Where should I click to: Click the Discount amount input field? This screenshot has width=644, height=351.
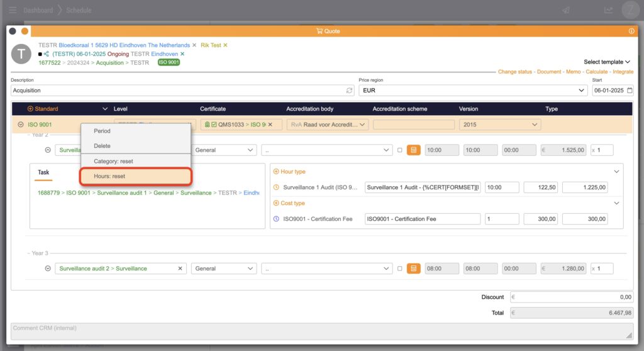point(571,297)
